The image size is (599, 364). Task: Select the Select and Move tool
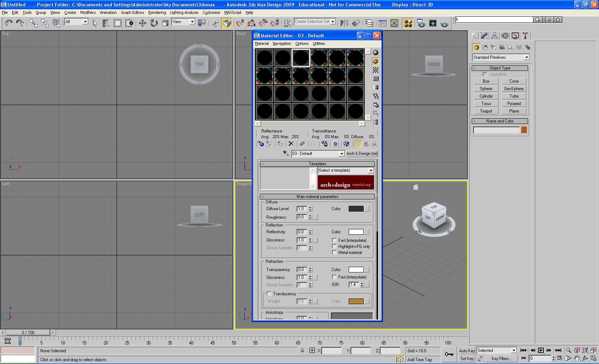(142, 24)
